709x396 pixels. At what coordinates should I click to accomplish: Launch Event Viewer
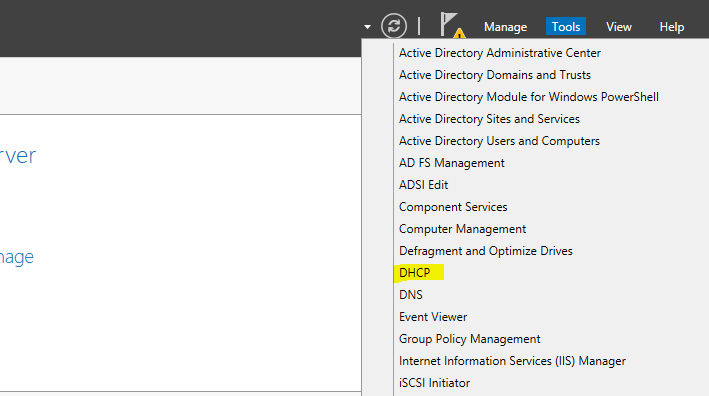coord(433,317)
